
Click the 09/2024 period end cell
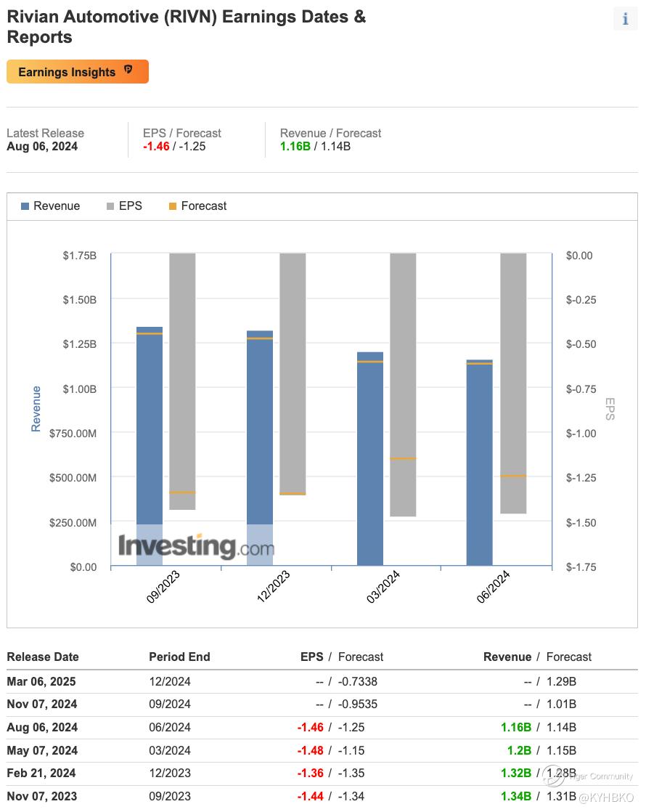[170, 705]
